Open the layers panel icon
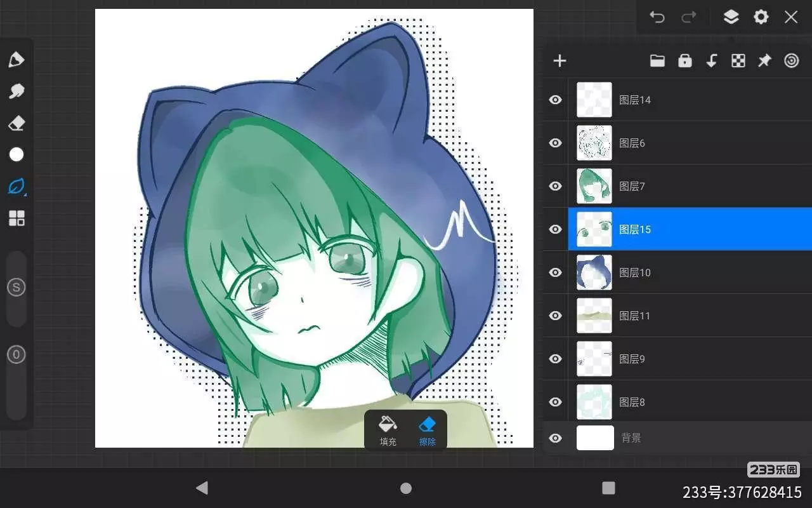Viewport: 812px width, 508px height. pos(731,17)
